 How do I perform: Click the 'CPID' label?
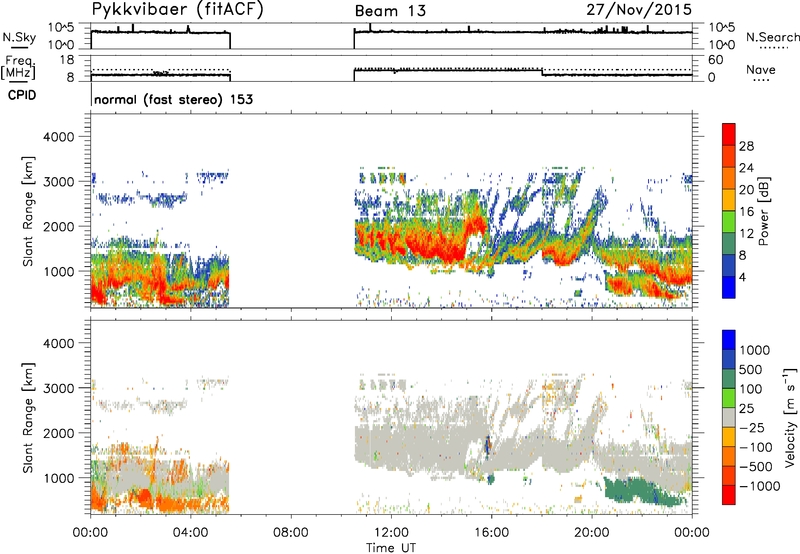coord(22,95)
